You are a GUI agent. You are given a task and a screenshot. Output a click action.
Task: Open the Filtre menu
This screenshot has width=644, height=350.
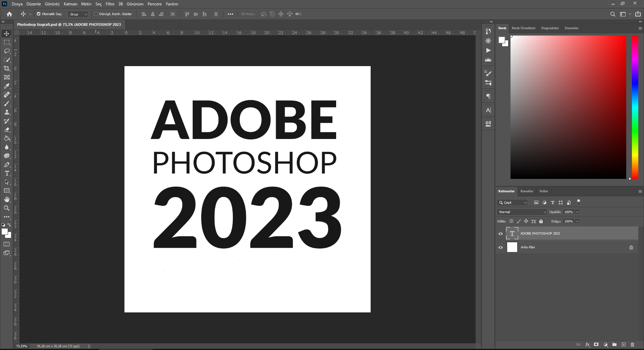tap(110, 4)
